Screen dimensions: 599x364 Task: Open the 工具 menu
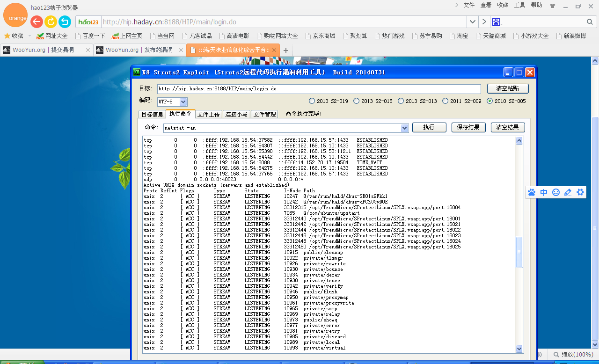tap(519, 5)
